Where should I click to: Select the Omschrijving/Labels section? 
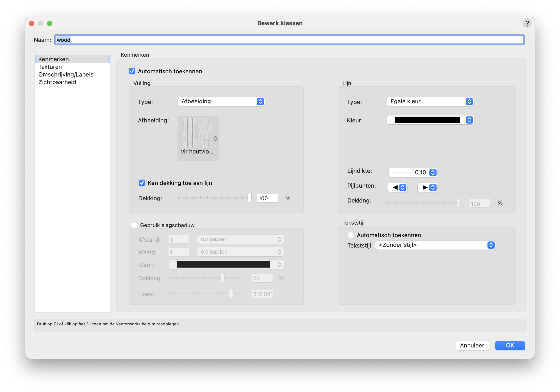[66, 74]
